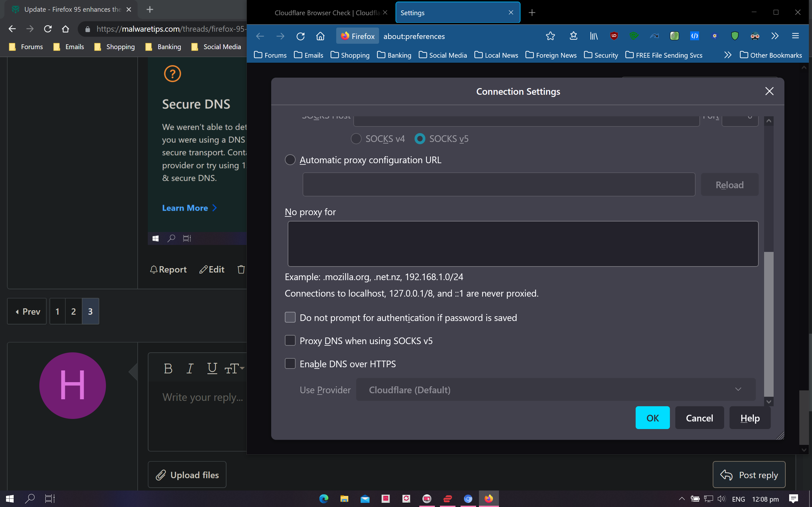Click the delete trash icon beside Edit
The image size is (812, 507).
pos(241,269)
